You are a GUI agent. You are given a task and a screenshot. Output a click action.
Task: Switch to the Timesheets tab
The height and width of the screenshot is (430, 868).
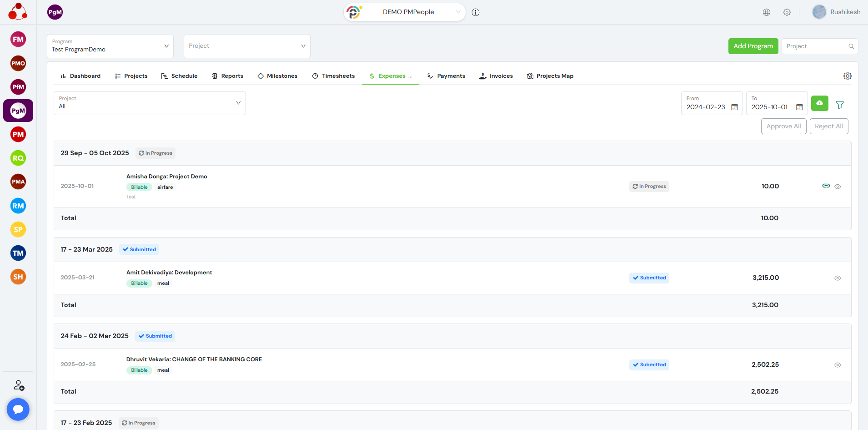333,76
